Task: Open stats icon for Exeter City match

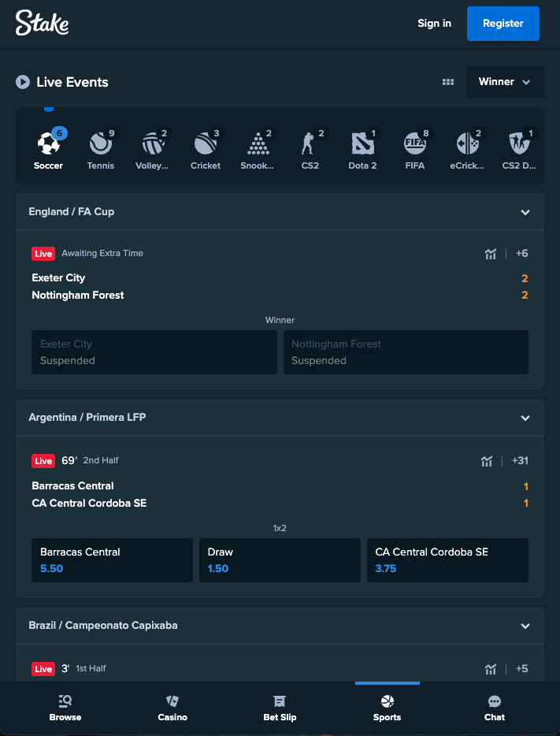Action: (x=491, y=254)
